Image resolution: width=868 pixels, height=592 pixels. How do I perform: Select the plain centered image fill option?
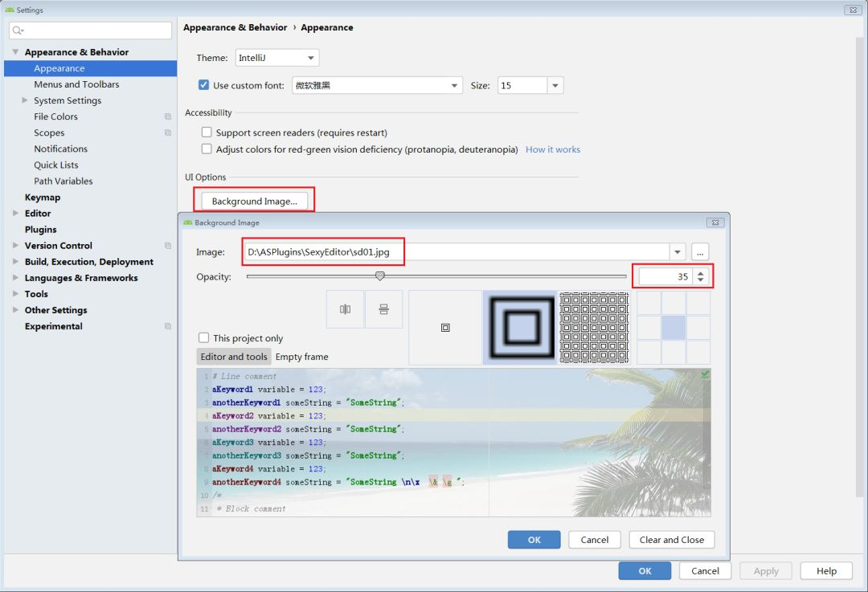(445, 328)
